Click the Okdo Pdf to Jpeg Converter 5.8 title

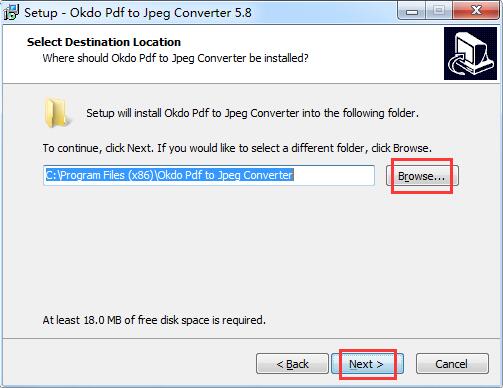pos(138,13)
